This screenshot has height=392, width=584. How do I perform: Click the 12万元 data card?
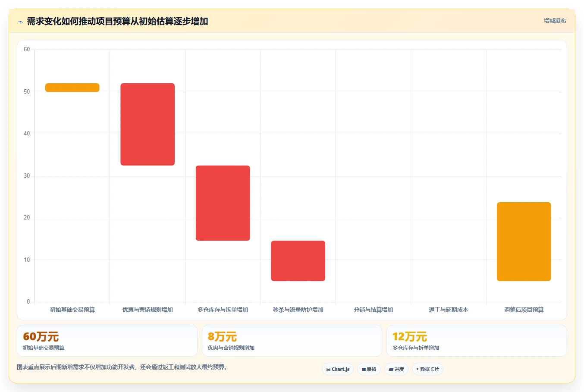(x=477, y=341)
